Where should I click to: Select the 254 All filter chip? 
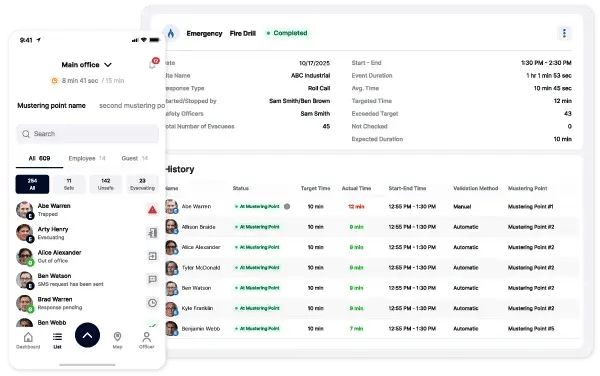coord(32,184)
